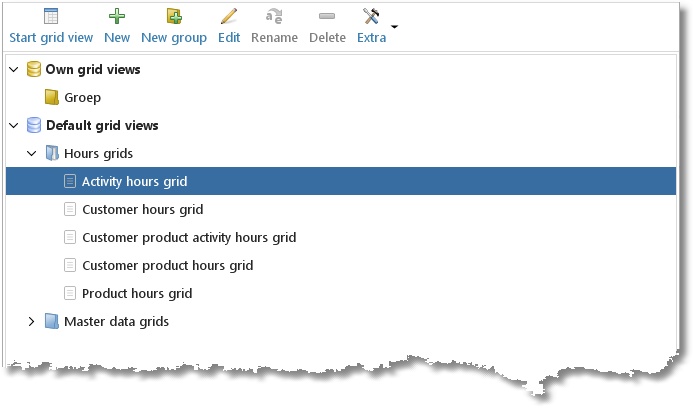Click the New group folder icon
The image size is (694, 410).
[174, 16]
